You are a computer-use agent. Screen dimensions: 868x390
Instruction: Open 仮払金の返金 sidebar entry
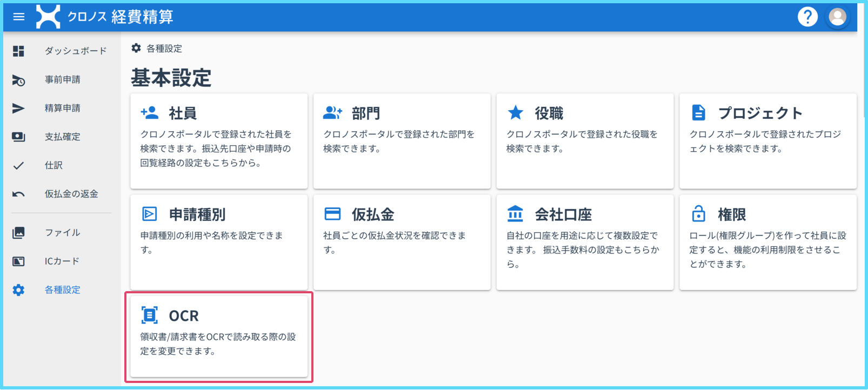tap(71, 194)
